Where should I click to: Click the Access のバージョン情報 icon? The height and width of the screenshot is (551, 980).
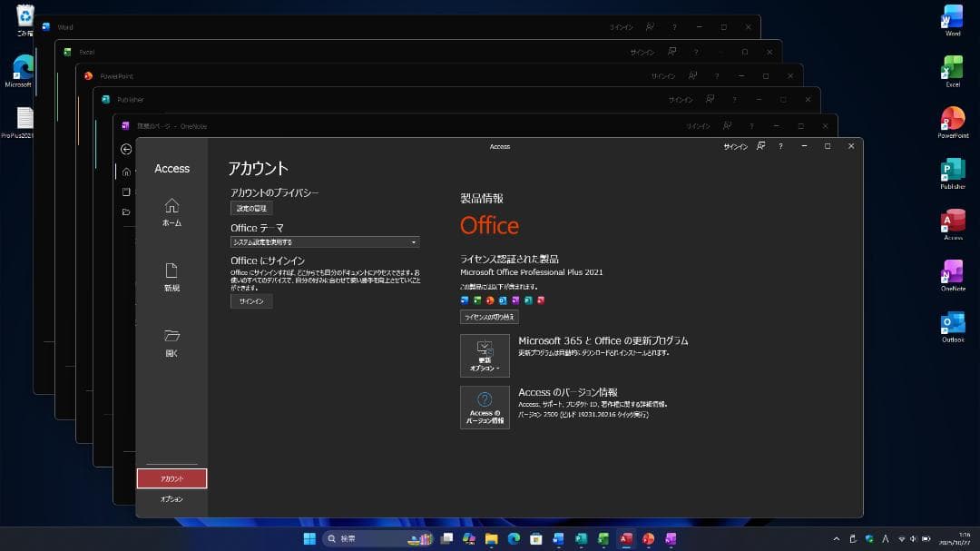(x=485, y=407)
